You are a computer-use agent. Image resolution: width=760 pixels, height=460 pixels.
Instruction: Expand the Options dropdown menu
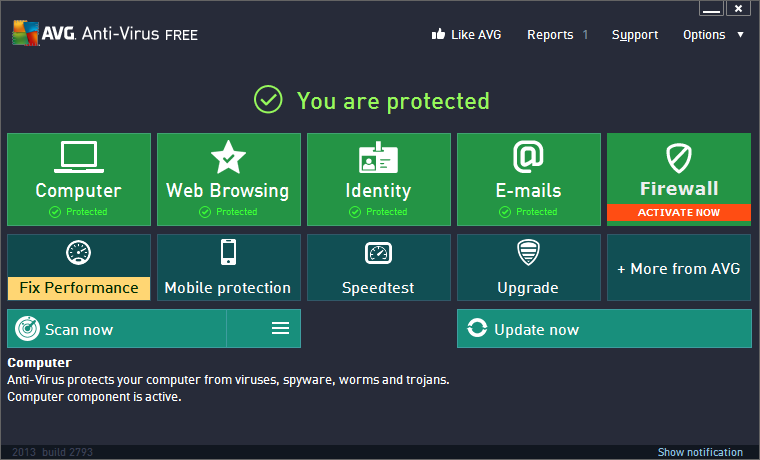point(713,35)
